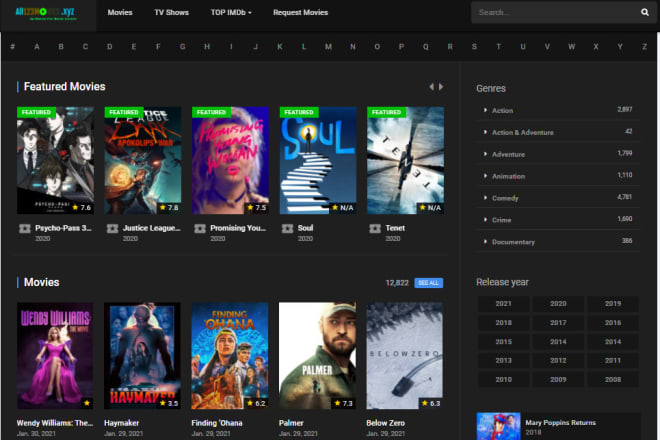Screen dimensions: 660x440
Task: Filter titles by letter Z
Action: [x=644, y=47]
